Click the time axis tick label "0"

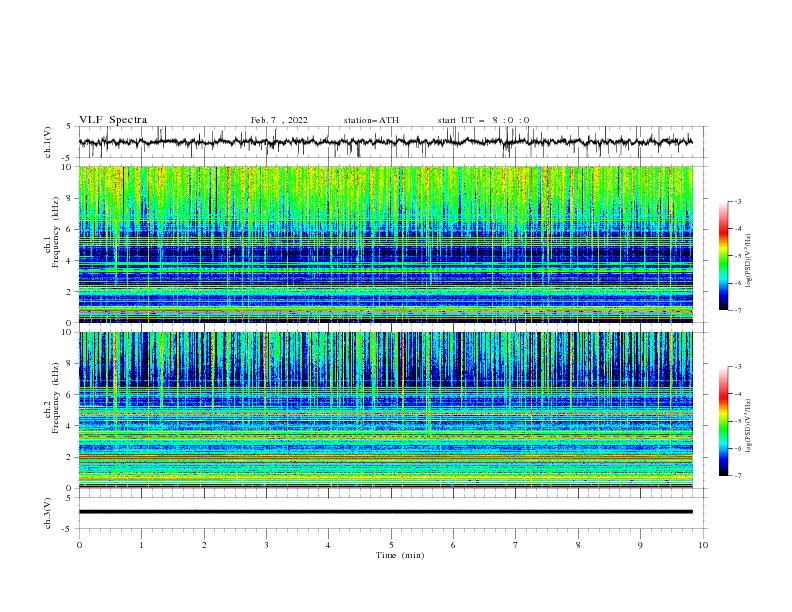tap(79, 545)
